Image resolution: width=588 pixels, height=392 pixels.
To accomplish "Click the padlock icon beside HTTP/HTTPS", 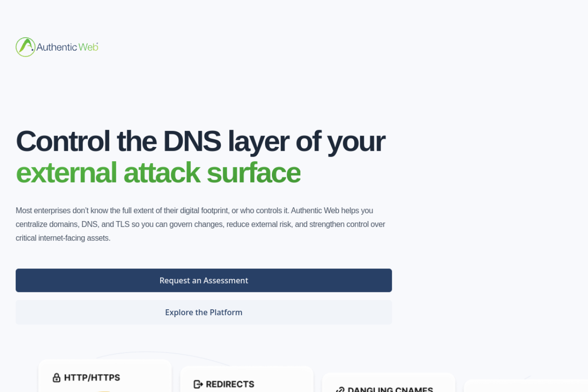I will coord(57,378).
